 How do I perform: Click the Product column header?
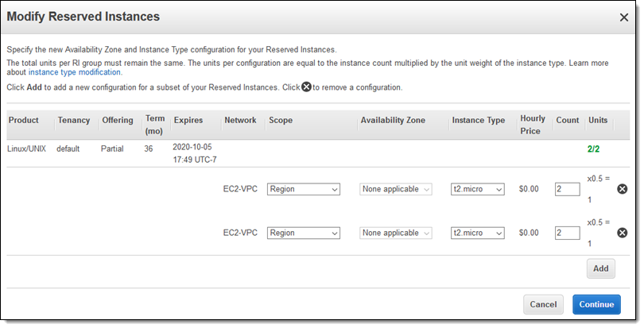coord(23,120)
